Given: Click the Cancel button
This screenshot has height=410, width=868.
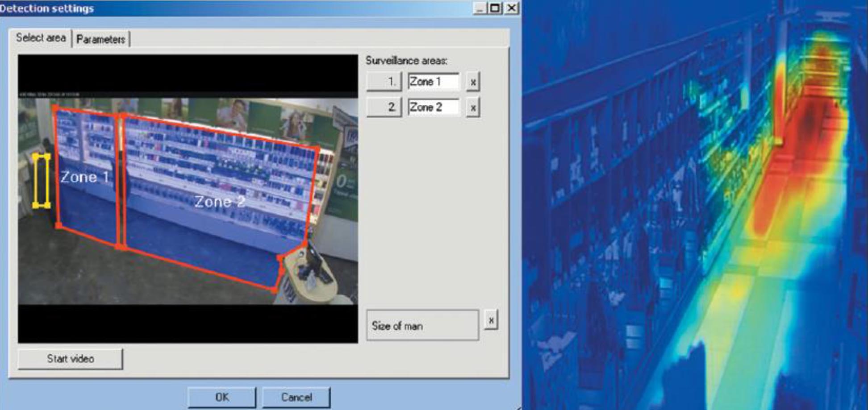Looking at the screenshot, I should (296, 397).
